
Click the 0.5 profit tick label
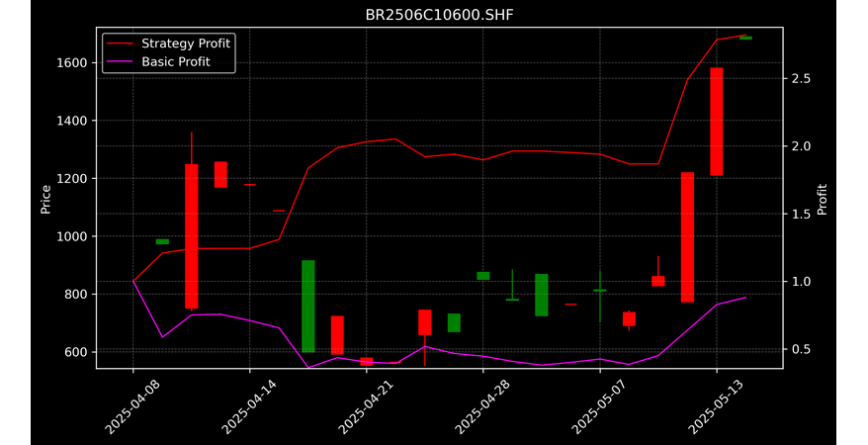(x=801, y=349)
